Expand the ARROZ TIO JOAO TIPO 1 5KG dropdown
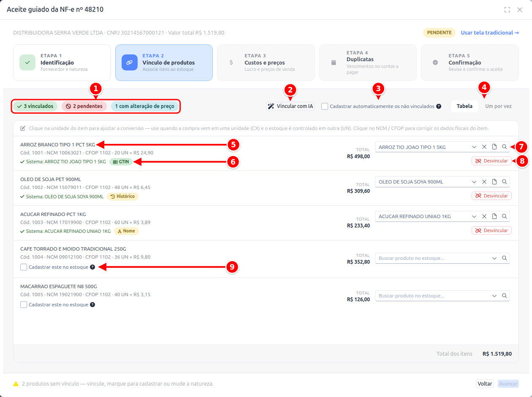This screenshot has width=532, height=397. [x=474, y=147]
